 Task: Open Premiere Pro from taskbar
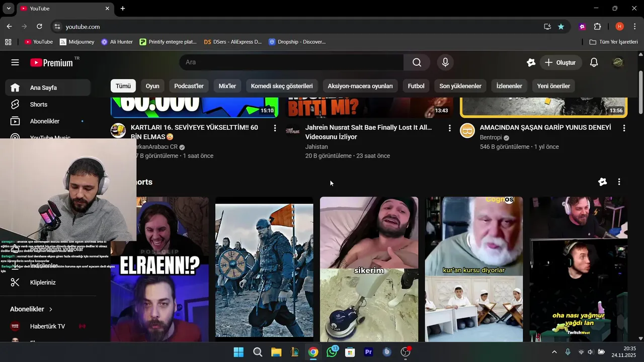pos(368,352)
